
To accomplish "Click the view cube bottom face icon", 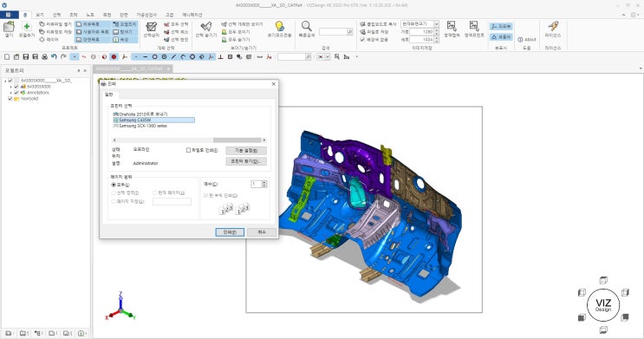I will point(603,329).
